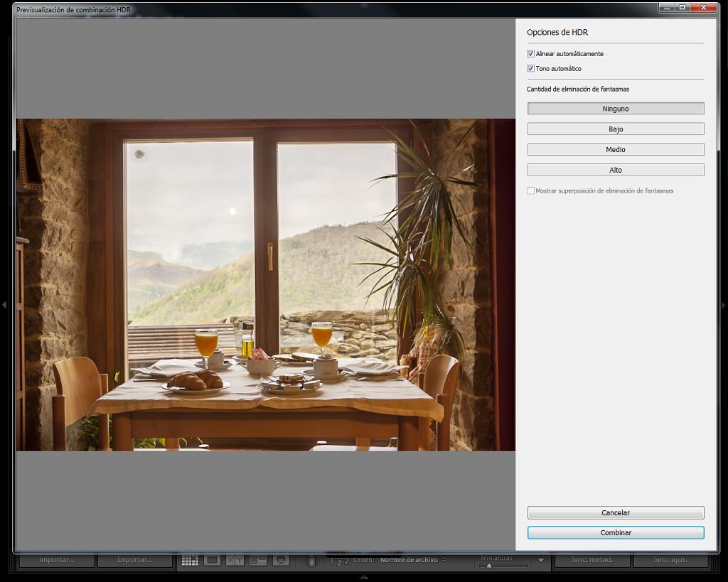The image size is (728, 582).
Task: Open survey view icon in Lightroom
Action: 257,560
